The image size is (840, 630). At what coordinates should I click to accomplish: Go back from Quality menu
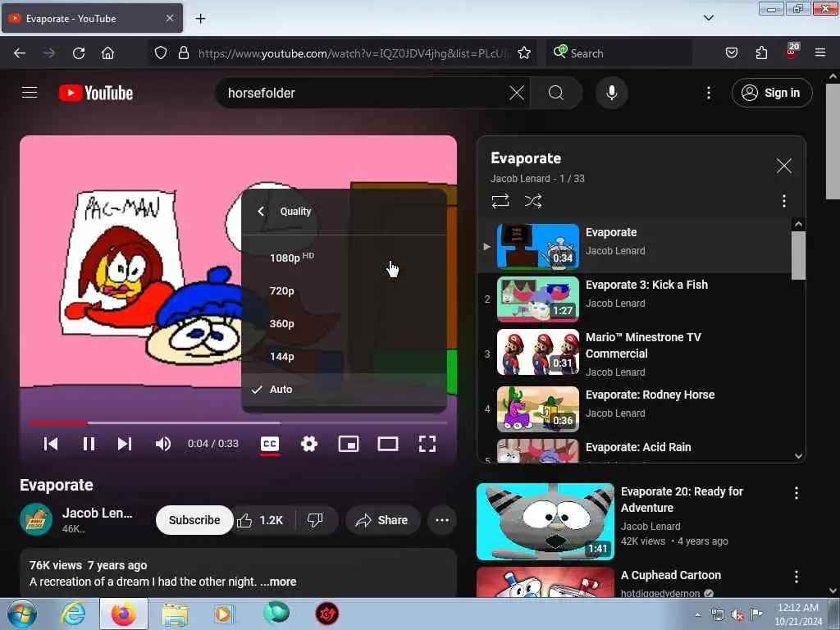pyautogui.click(x=261, y=211)
